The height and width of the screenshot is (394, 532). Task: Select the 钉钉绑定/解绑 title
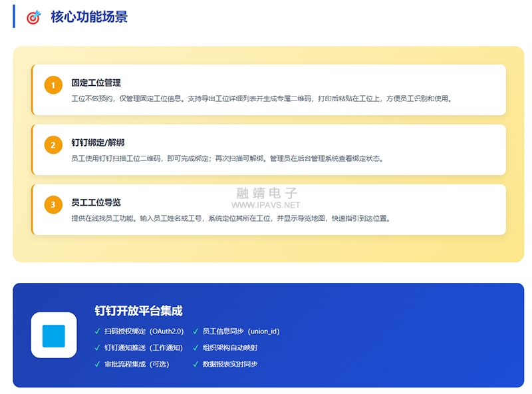98,142
